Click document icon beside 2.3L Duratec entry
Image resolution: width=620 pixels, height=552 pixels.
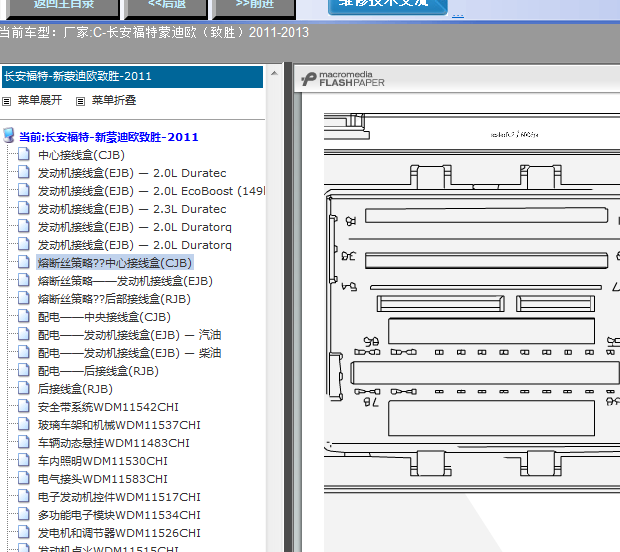tap(24, 208)
